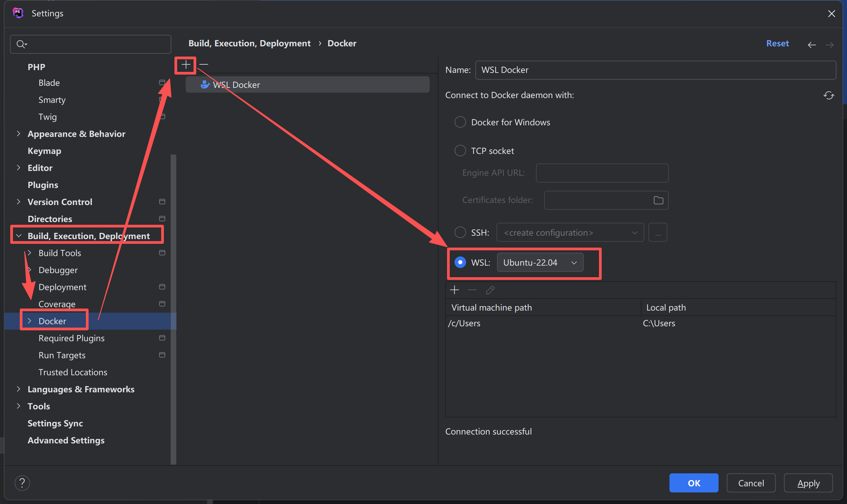
Task: Browse for Certificates folder using folder icon
Action: click(x=658, y=200)
